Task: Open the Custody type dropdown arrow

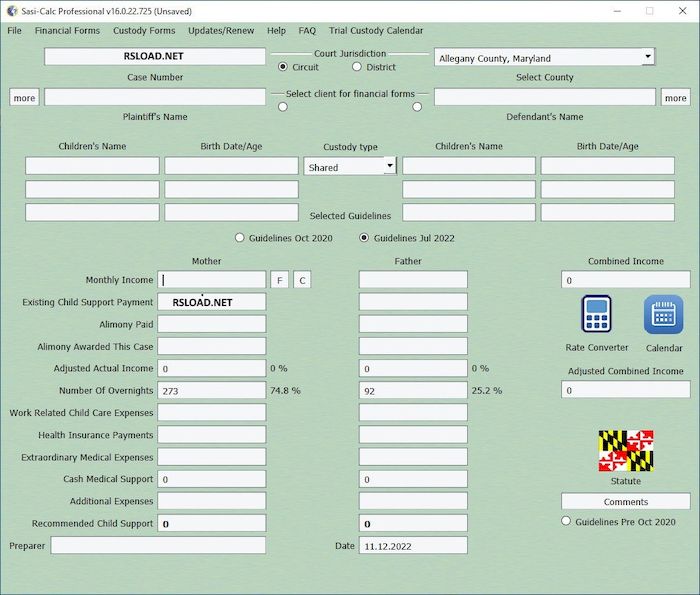Action: point(390,166)
